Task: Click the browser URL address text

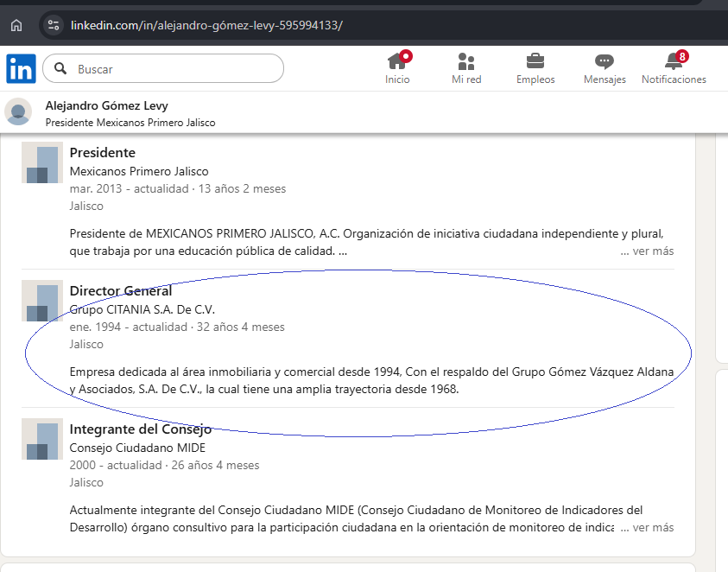Action: click(206, 25)
